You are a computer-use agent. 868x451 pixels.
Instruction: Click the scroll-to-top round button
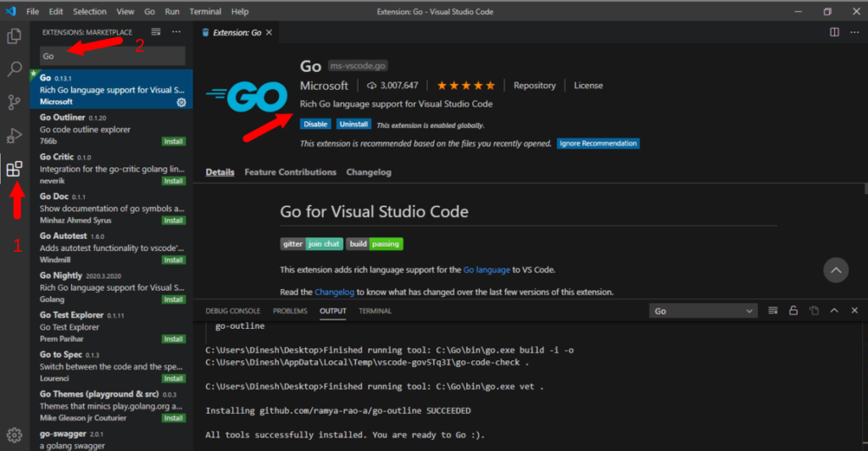pos(836,270)
